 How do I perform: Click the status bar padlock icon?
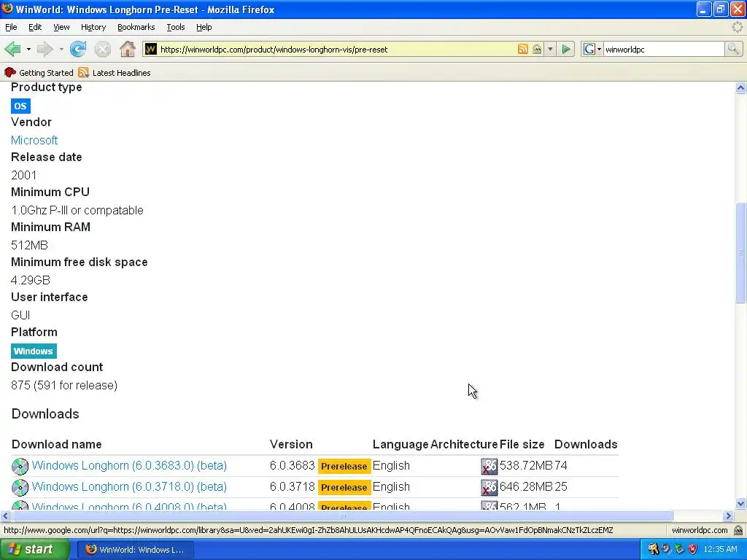(738, 530)
